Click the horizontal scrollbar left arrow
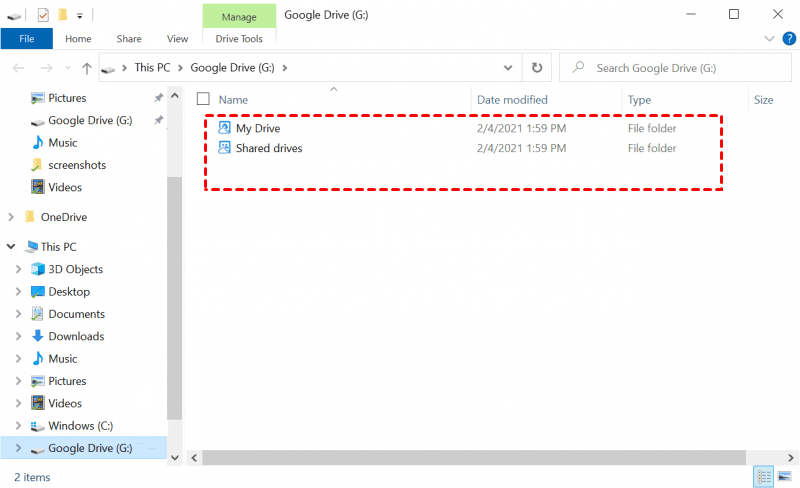Image resolution: width=800 pixels, height=488 pixels. click(x=194, y=458)
